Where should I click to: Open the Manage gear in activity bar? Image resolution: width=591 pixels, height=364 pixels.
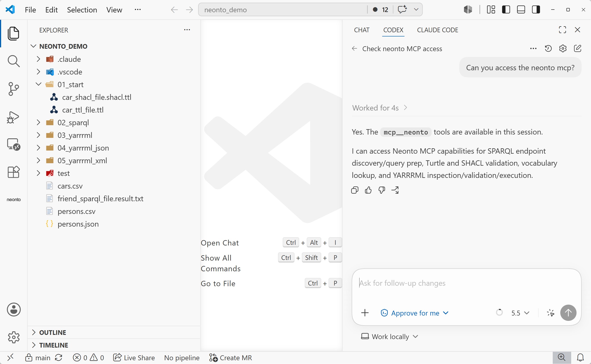(x=14, y=337)
